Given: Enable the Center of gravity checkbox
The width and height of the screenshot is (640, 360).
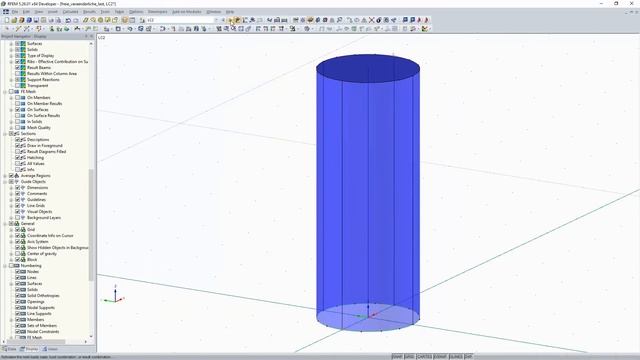Looking at the screenshot, I should [18, 253].
